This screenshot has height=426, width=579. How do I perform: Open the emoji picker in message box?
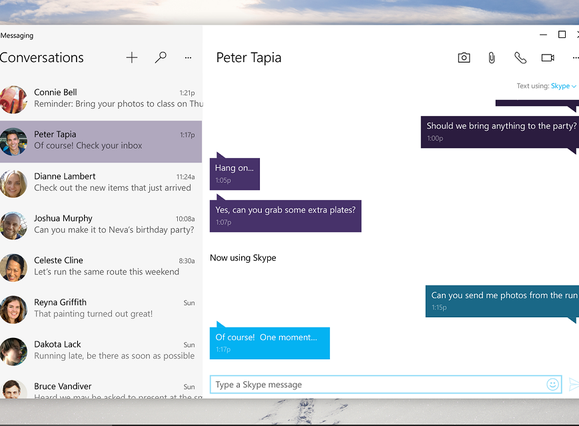552,384
